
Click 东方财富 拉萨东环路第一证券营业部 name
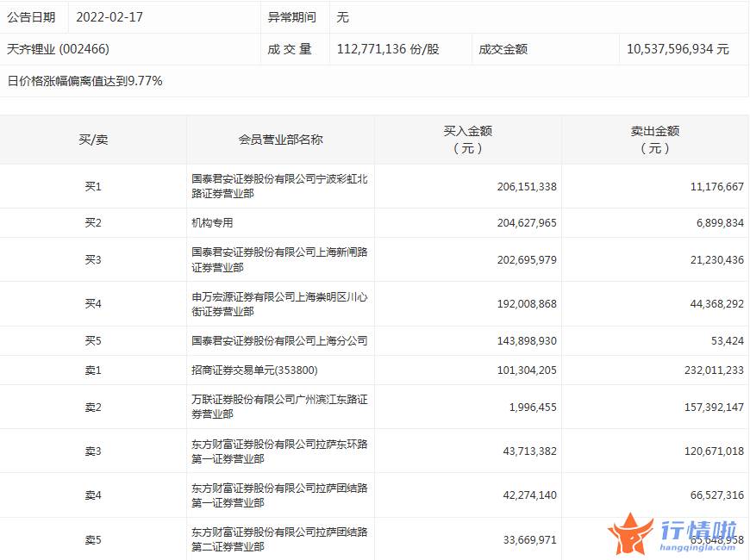(x=279, y=451)
